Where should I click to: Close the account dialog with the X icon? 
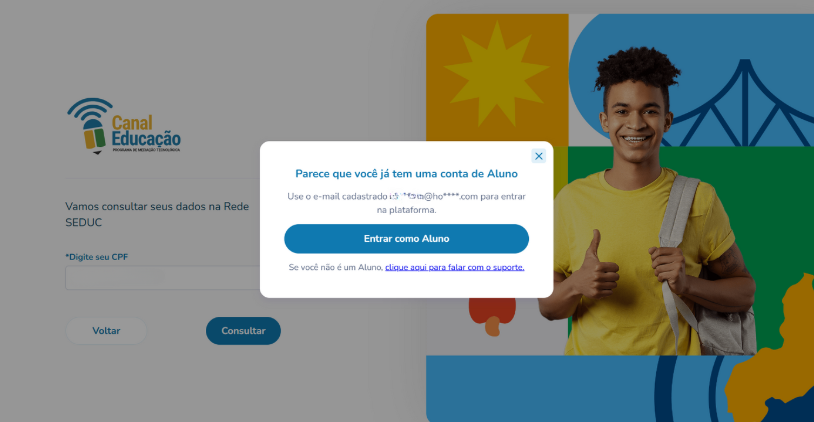[538, 156]
